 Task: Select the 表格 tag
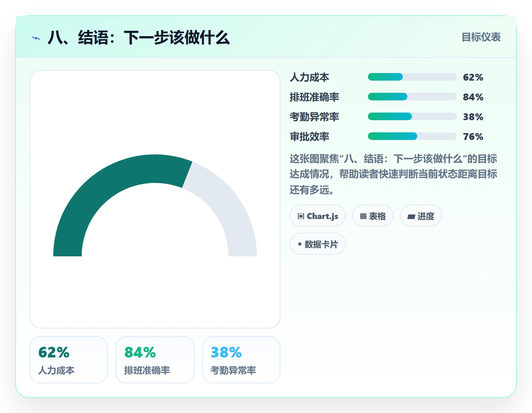pyautogui.click(x=373, y=216)
